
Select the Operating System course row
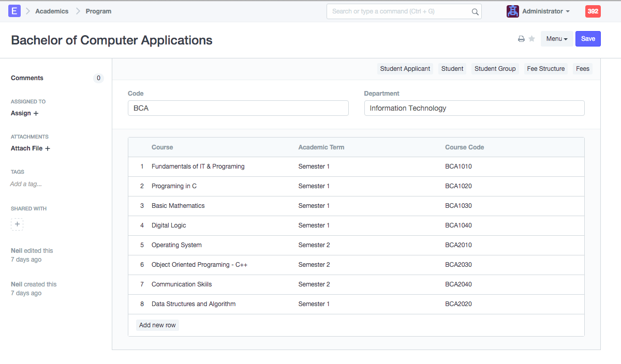point(356,245)
